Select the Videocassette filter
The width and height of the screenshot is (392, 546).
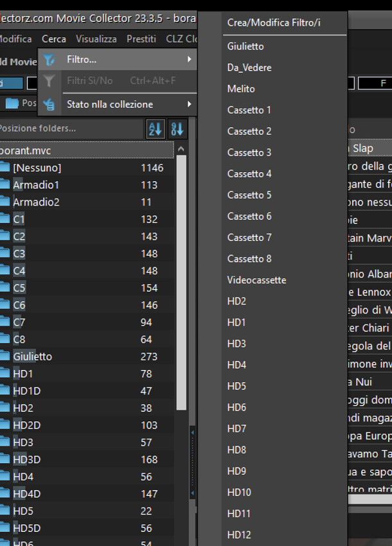257,280
